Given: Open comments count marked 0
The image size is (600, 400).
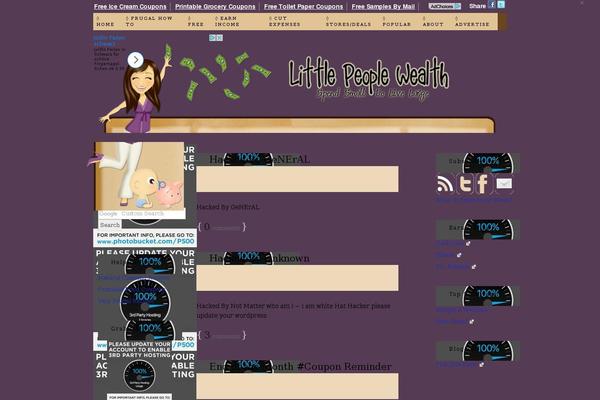Looking at the screenshot, I should coord(222,227).
